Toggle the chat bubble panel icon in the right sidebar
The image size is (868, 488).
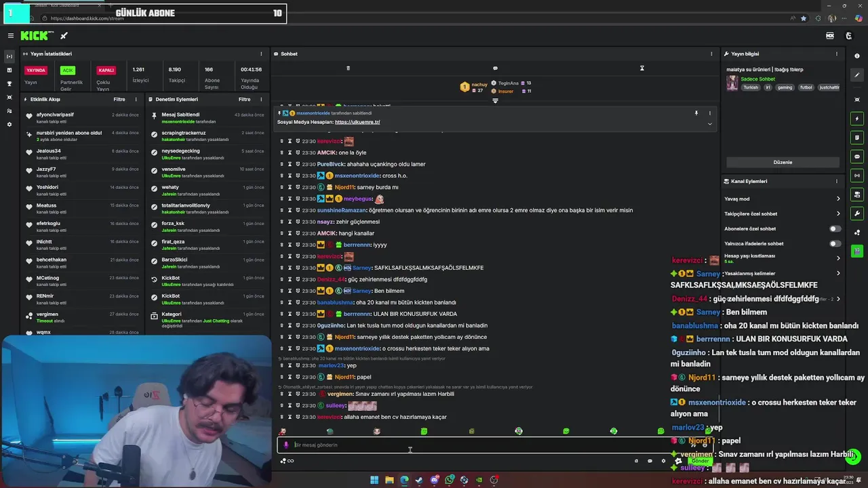[x=857, y=157]
